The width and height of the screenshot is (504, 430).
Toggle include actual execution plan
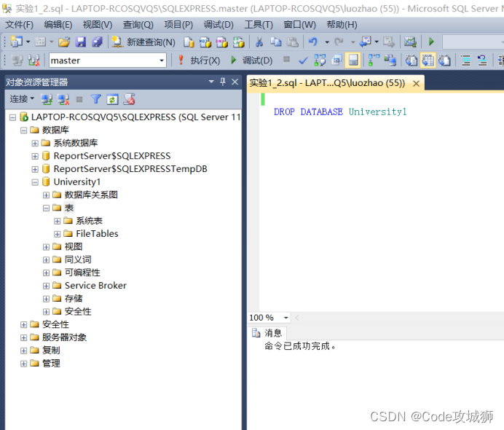point(374,60)
